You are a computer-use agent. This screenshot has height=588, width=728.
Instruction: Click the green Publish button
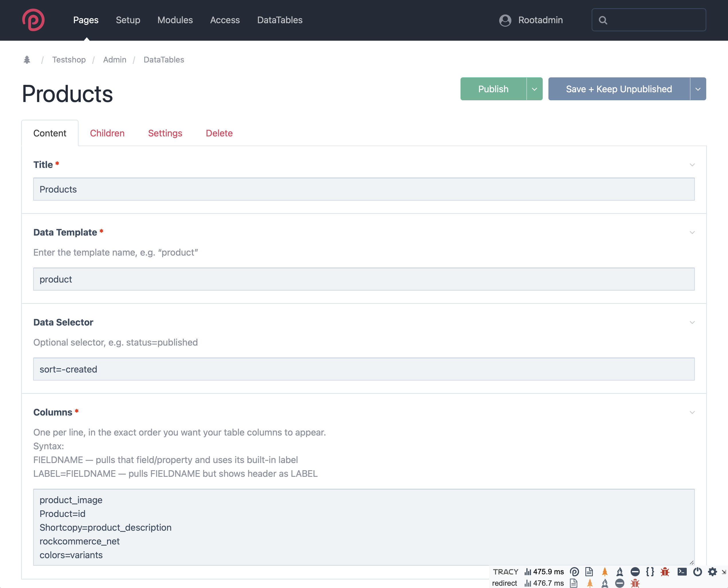pos(493,89)
